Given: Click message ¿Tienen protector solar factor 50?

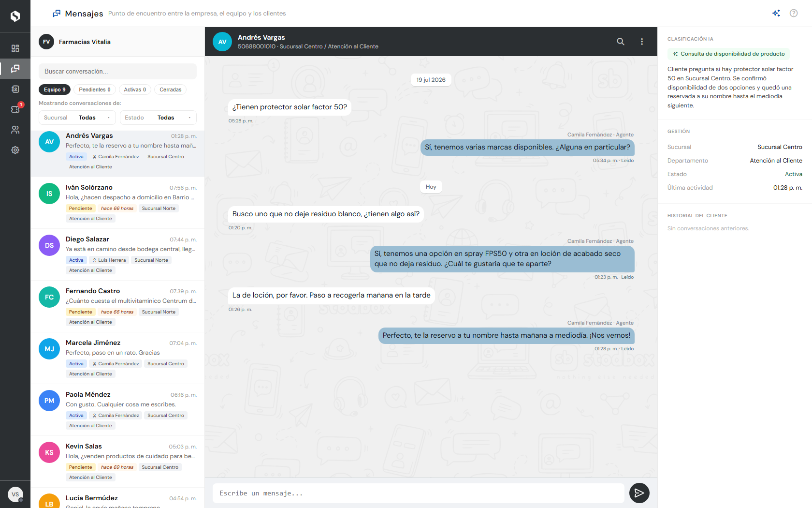Looking at the screenshot, I should pyautogui.click(x=290, y=107).
